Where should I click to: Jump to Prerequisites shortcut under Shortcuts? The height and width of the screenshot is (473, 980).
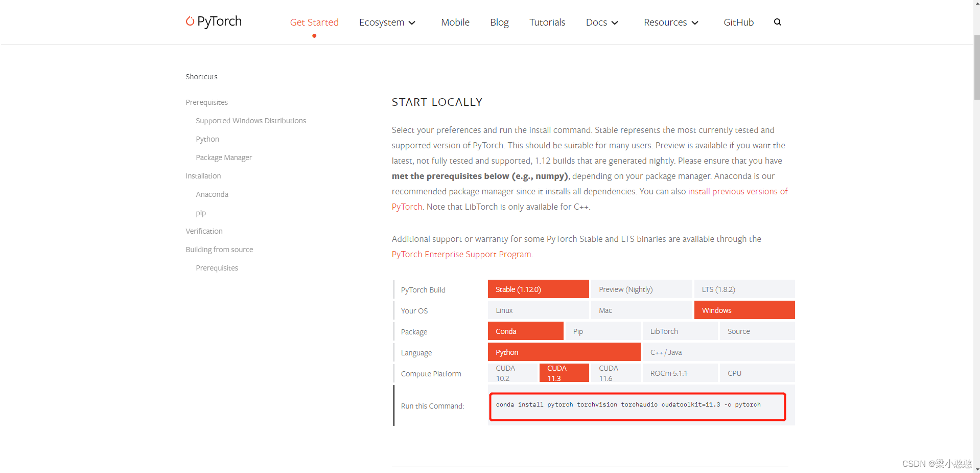[206, 102]
